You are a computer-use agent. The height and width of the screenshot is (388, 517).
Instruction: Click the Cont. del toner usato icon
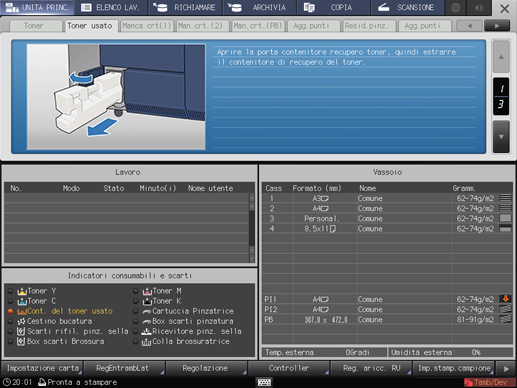tap(22, 312)
